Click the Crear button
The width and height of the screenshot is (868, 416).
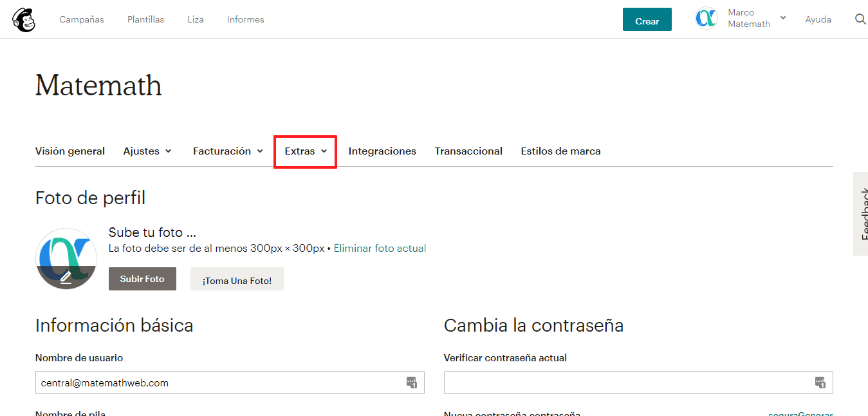point(647,19)
